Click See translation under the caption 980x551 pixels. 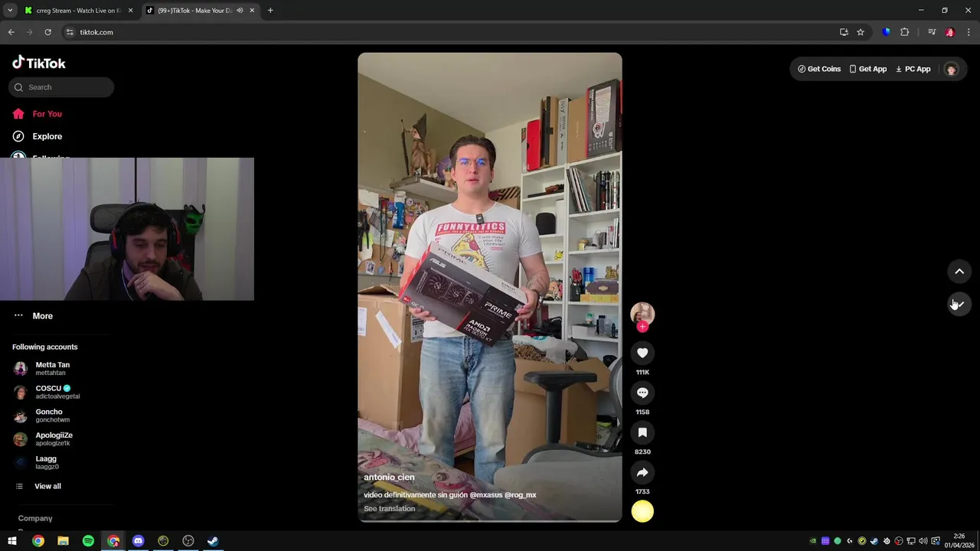tap(389, 509)
